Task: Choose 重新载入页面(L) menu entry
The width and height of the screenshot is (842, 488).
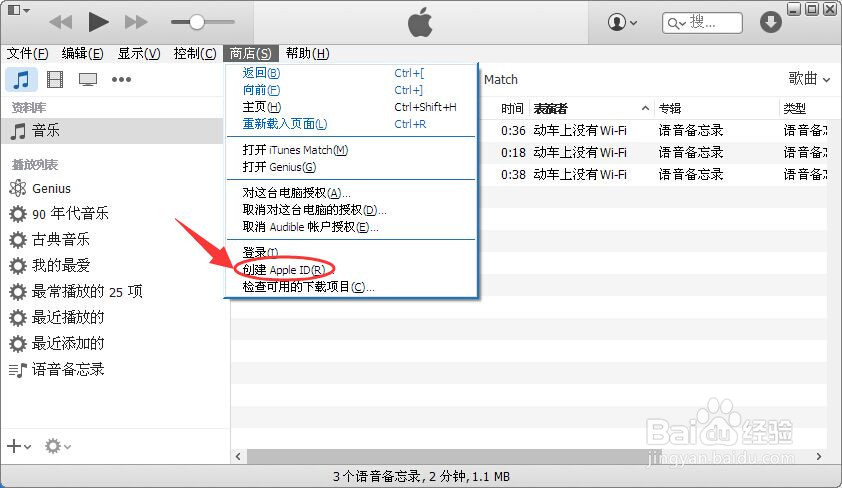Action: click(x=351, y=124)
